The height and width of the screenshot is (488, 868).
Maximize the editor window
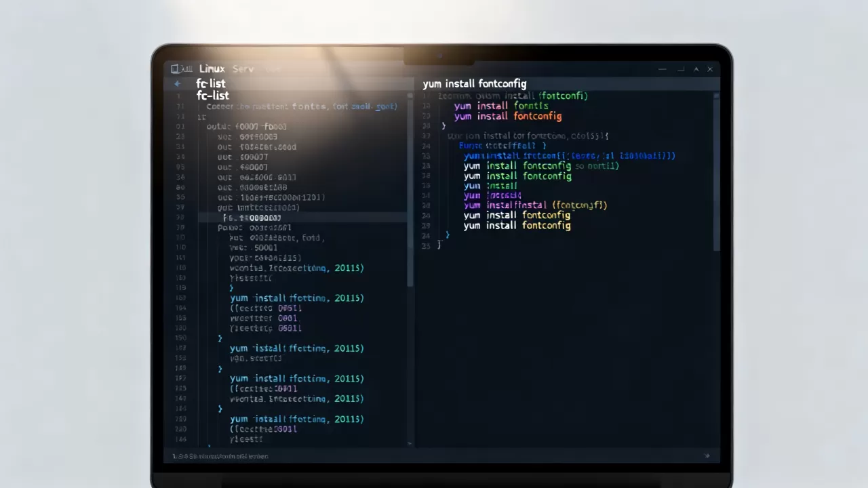tap(680, 69)
